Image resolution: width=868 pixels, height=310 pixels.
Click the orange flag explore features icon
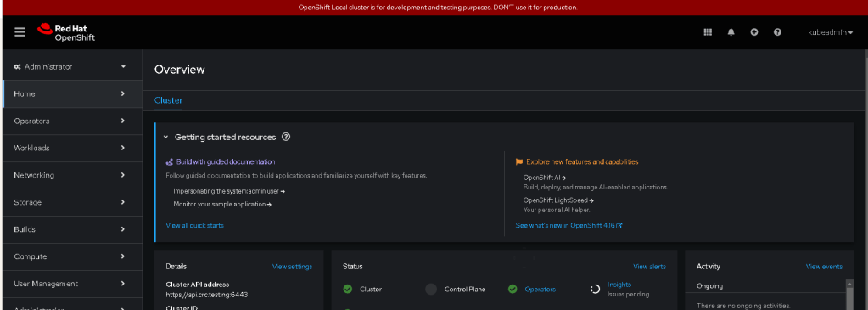[x=519, y=162]
